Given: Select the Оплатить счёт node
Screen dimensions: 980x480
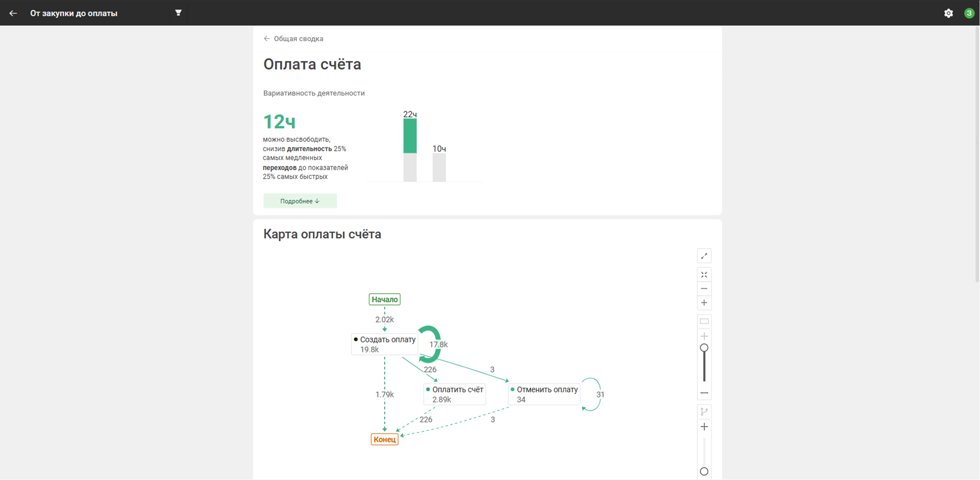Looking at the screenshot, I should [455, 394].
